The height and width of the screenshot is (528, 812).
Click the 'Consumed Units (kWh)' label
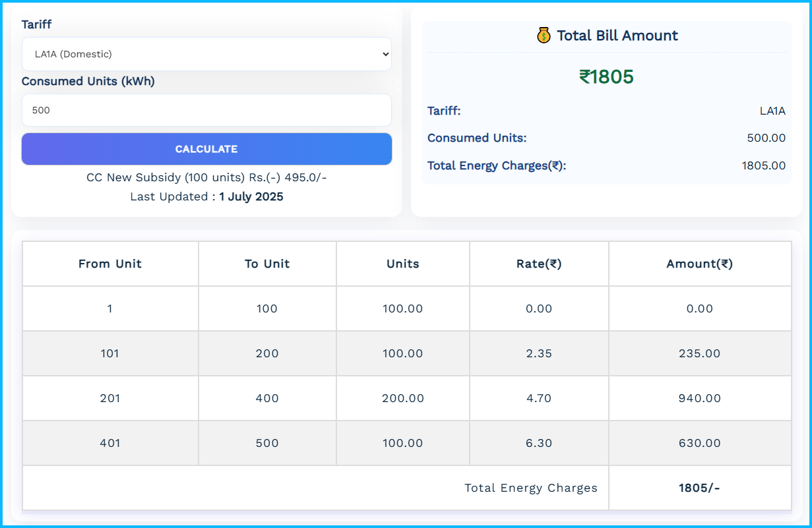pyautogui.click(x=88, y=81)
